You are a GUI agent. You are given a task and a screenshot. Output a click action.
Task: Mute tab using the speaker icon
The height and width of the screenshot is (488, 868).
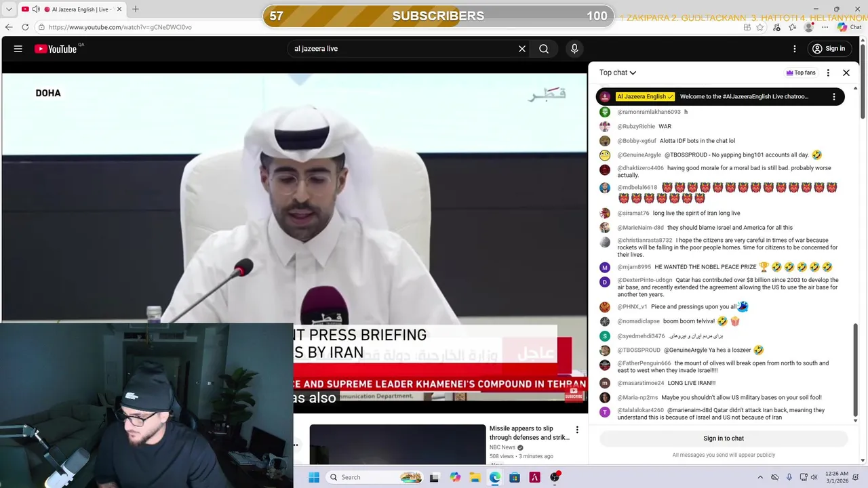point(35,9)
